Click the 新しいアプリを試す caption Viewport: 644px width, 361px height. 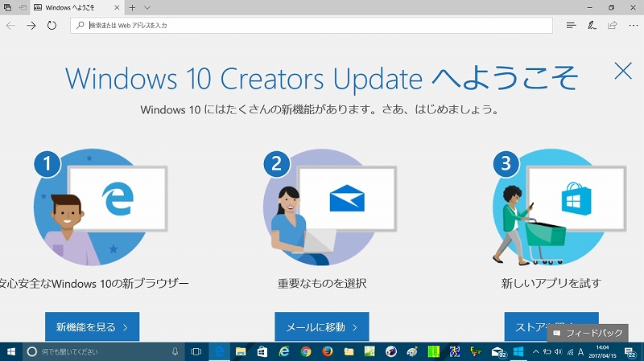[551, 283]
